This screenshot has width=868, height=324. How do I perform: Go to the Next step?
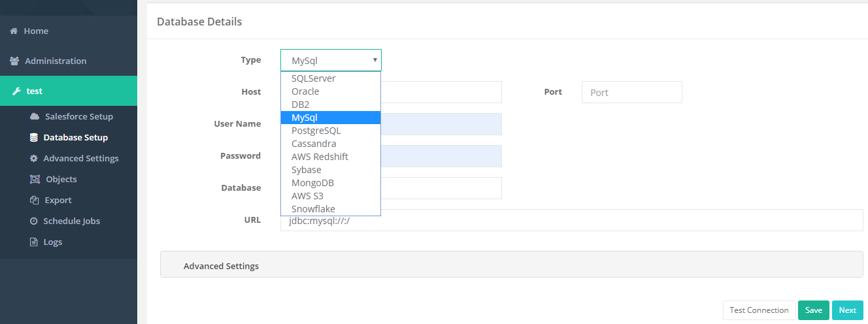[847, 310]
